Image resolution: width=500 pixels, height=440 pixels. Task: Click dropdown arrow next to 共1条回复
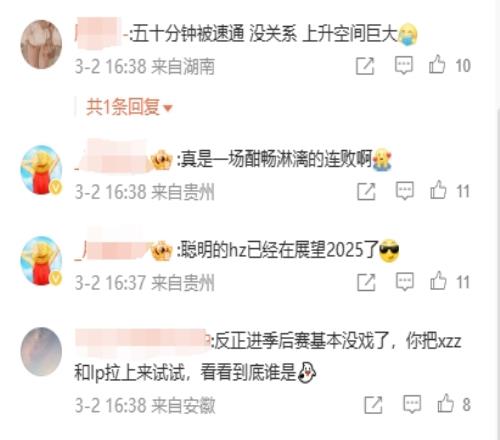click(168, 108)
